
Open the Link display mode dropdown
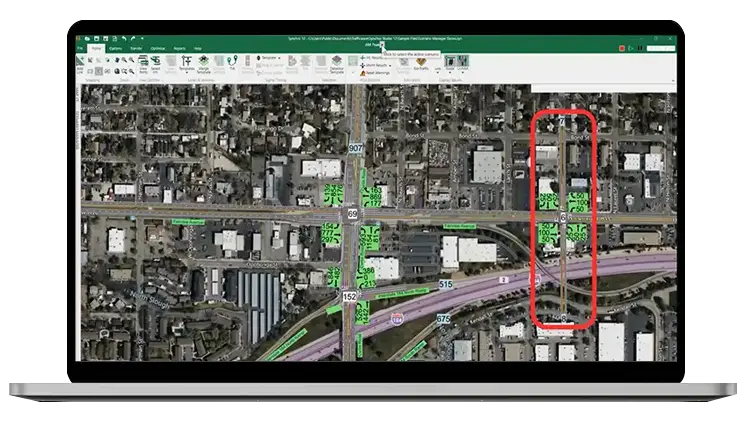(438, 71)
